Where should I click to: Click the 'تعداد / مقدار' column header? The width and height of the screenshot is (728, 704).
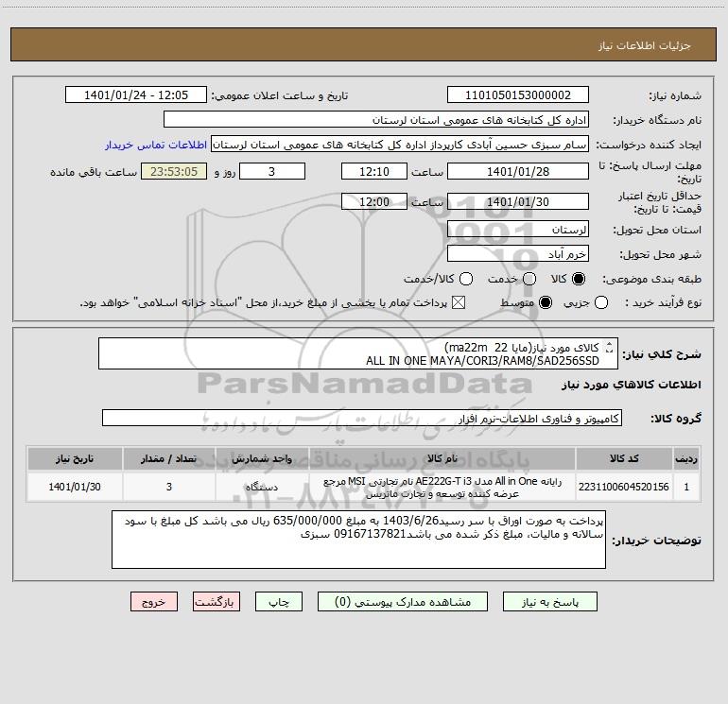[169, 458]
